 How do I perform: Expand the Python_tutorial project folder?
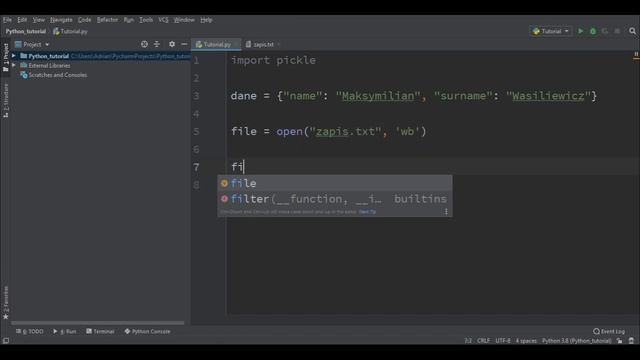coord(14,56)
